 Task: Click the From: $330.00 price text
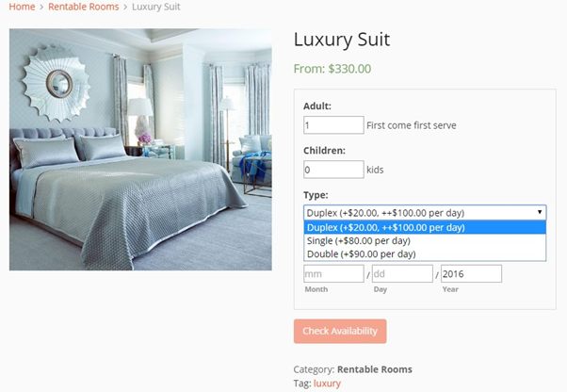coord(332,69)
